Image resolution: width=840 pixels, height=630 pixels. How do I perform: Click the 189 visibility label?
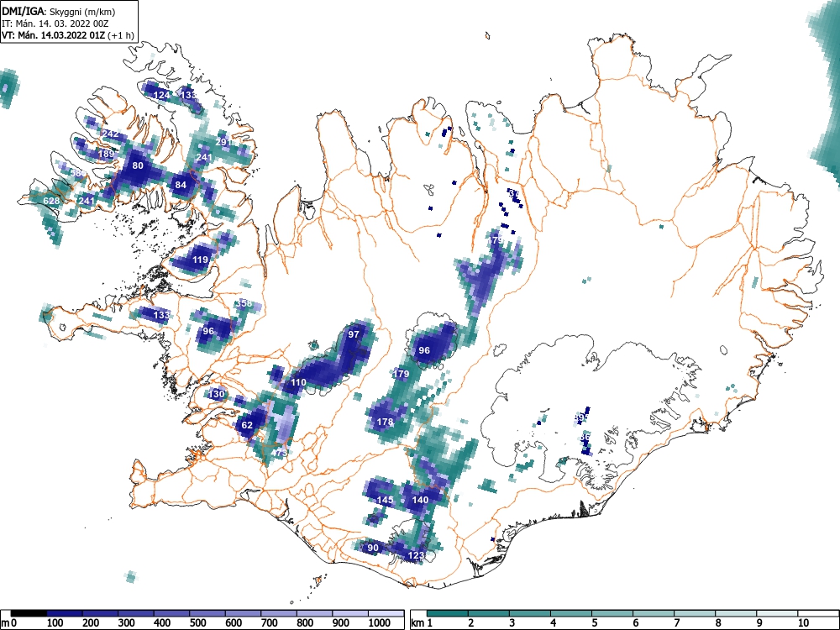106,155
